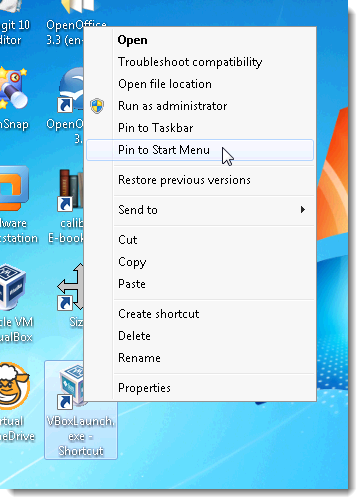363x504 pixels.
Task: Open the shortcut via bold Open entry
Action: (199, 40)
